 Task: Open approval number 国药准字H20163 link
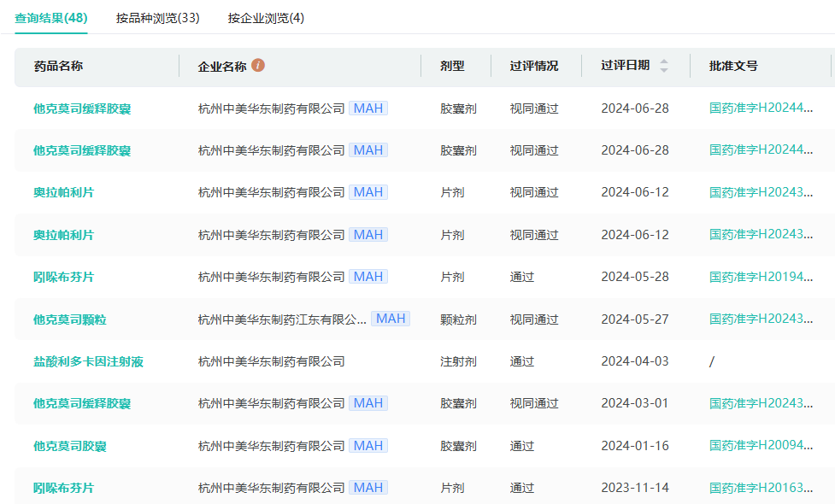click(761, 488)
